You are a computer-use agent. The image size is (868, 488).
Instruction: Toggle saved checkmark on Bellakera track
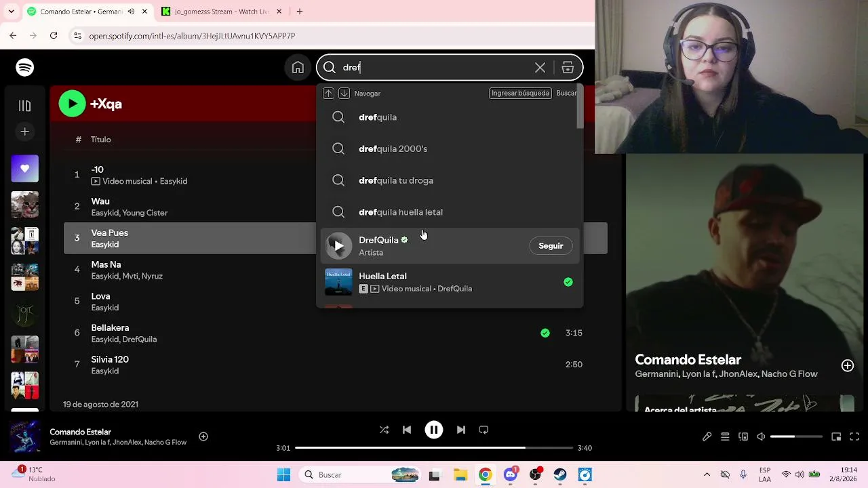point(545,333)
